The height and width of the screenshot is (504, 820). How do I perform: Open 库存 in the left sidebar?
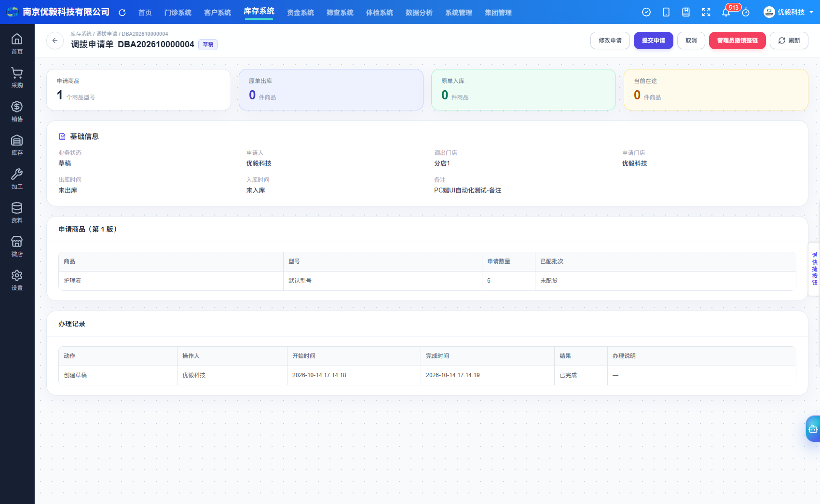pos(17,145)
